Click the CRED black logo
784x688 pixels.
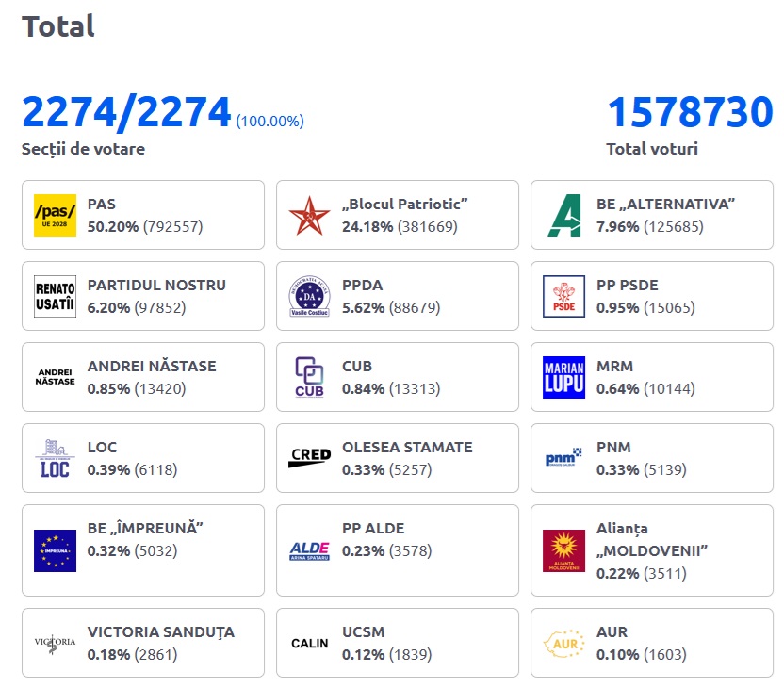point(309,458)
